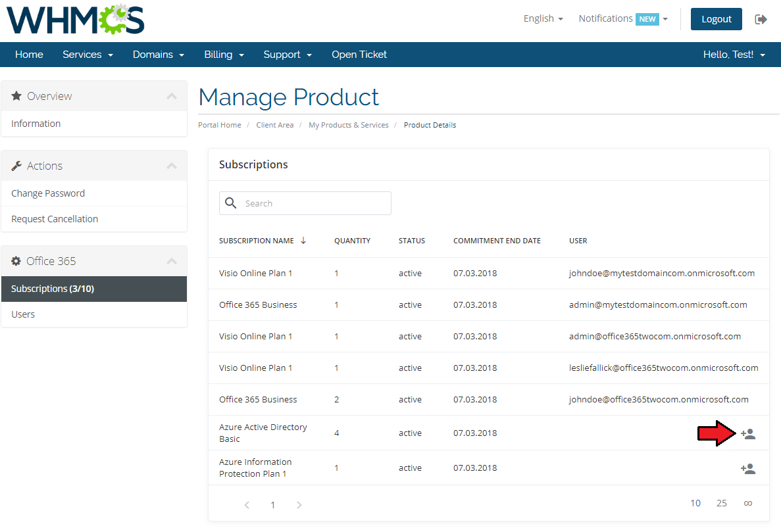Open Users in Office 365 sidebar

pos(94,314)
